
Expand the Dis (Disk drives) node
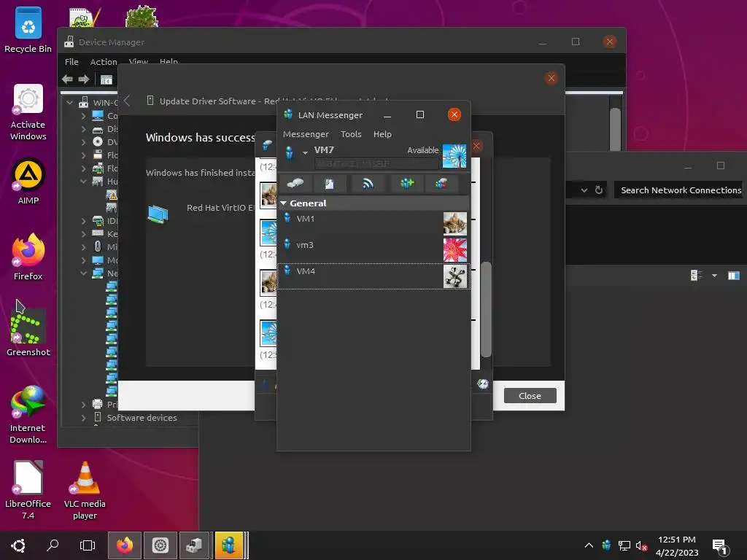(84, 129)
